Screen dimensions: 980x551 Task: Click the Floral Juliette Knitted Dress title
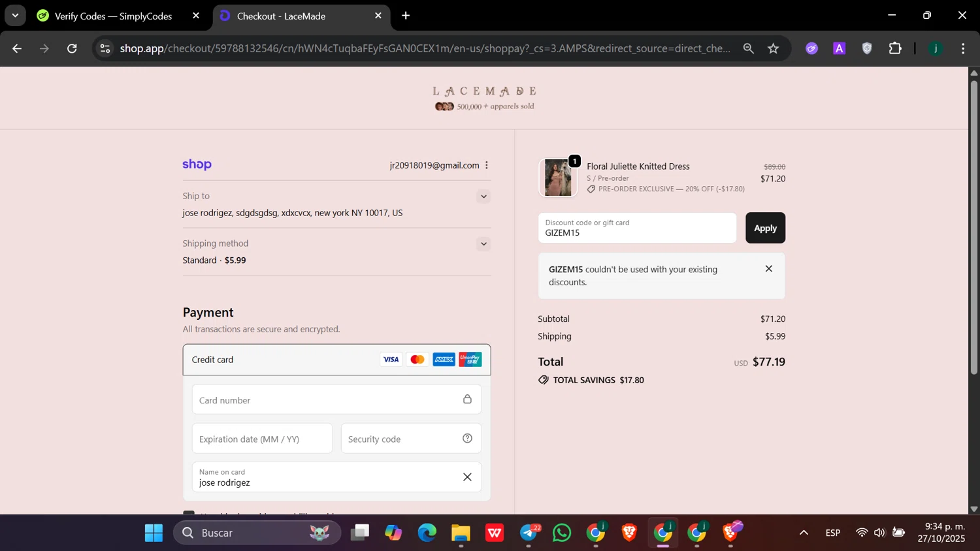638,166
